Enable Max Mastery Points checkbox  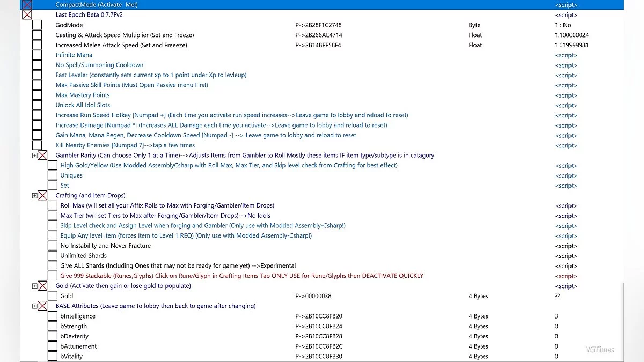coord(37,95)
